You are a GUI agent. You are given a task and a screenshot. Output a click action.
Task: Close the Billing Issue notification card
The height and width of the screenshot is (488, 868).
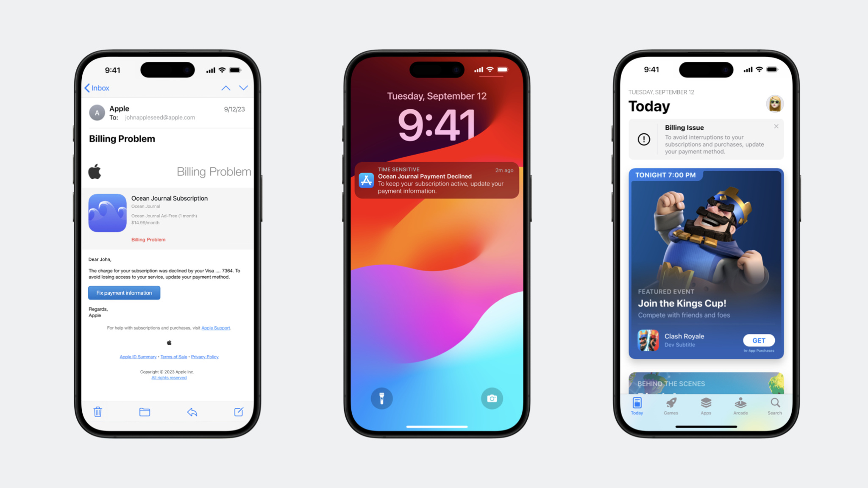tap(776, 126)
